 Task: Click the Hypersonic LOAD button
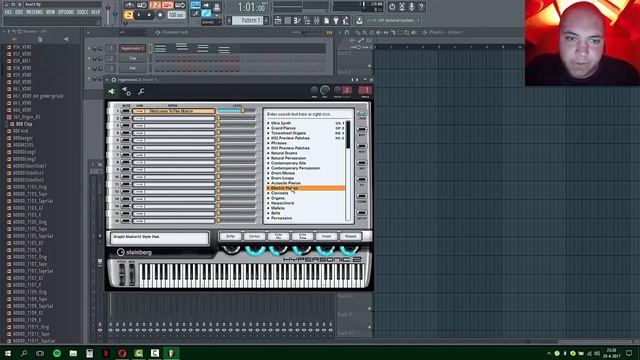point(362,114)
